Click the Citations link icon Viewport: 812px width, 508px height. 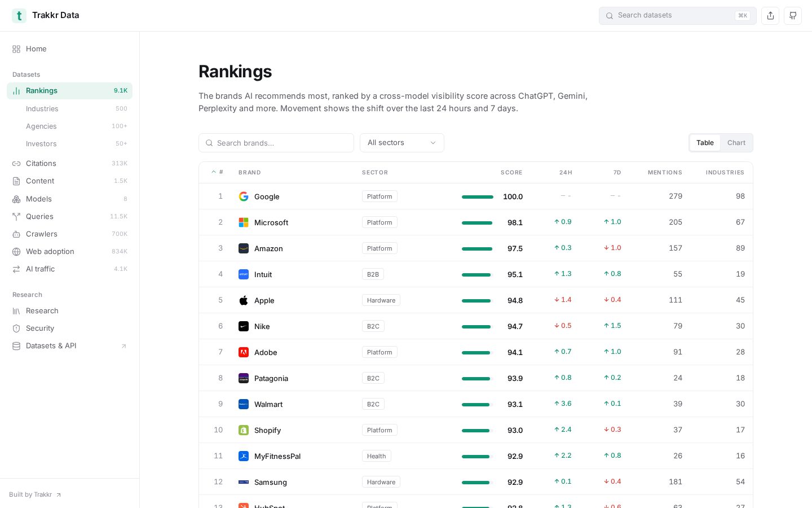(x=16, y=164)
